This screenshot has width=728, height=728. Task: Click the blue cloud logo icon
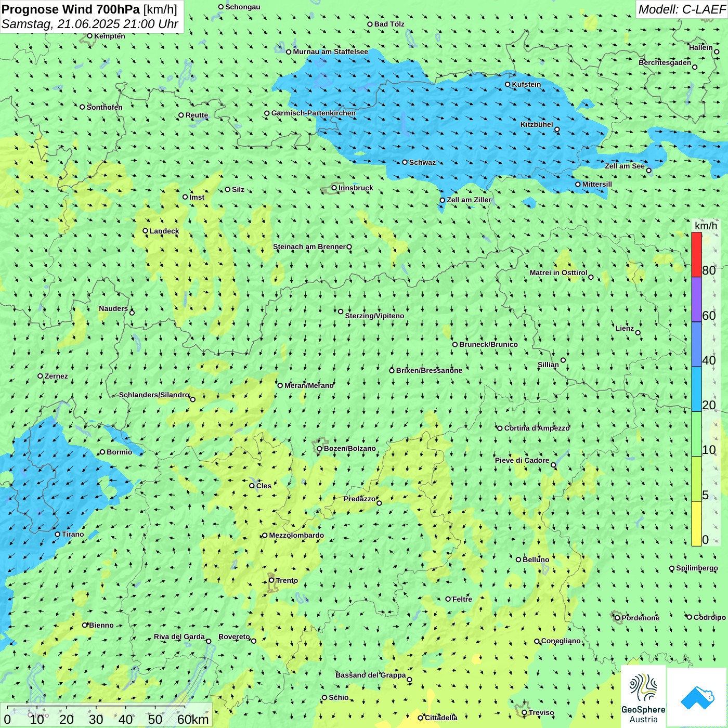[697, 697]
